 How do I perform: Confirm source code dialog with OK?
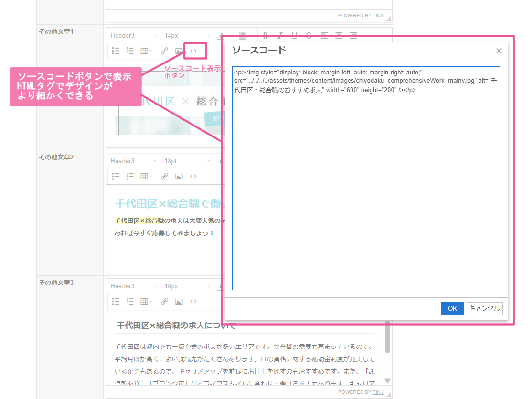[x=452, y=308]
